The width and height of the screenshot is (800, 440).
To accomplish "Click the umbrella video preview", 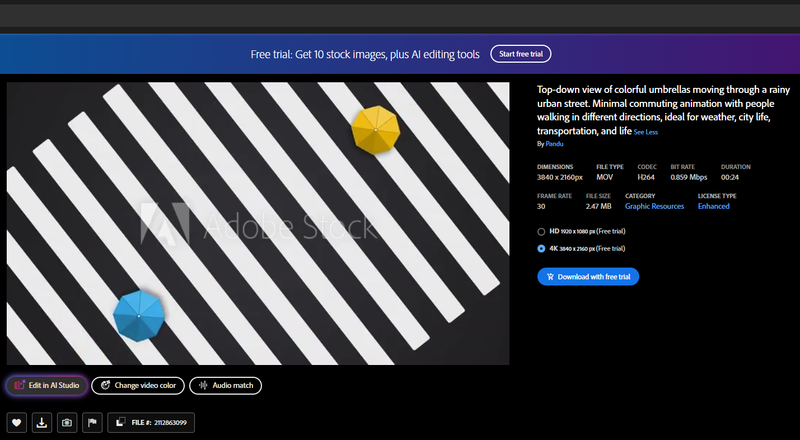I will [x=258, y=224].
